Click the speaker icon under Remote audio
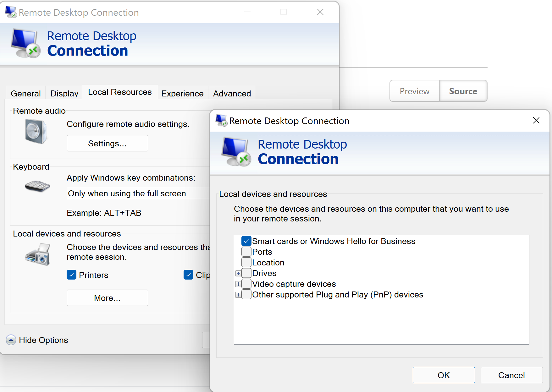 coord(36,131)
